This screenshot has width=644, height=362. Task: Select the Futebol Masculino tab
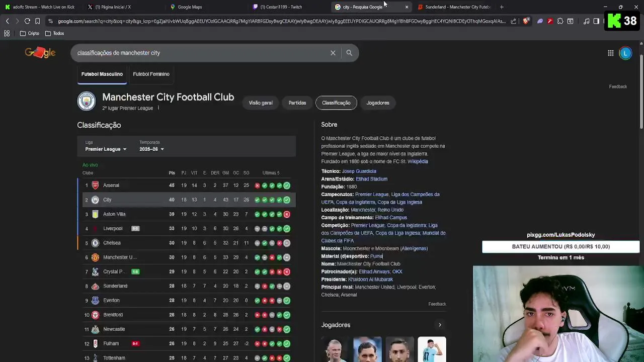102,74
